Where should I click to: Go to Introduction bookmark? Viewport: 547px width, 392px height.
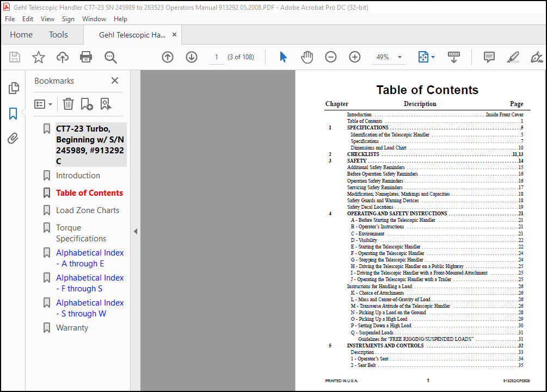pos(78,175)
